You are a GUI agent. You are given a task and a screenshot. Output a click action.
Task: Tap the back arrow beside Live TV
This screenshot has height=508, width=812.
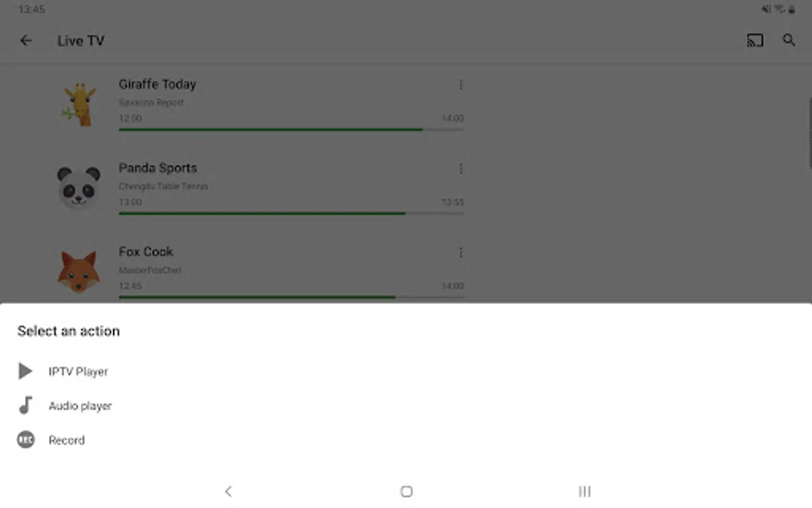26,41
